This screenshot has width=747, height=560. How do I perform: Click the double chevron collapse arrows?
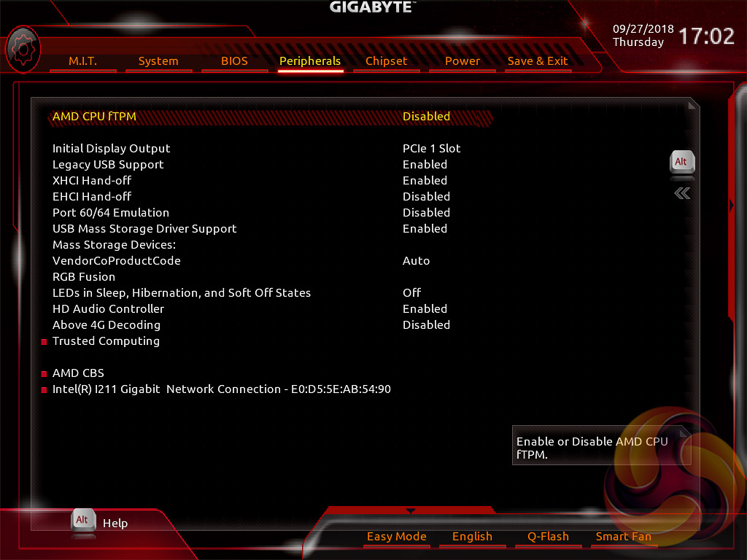click(x=682, y=193)
